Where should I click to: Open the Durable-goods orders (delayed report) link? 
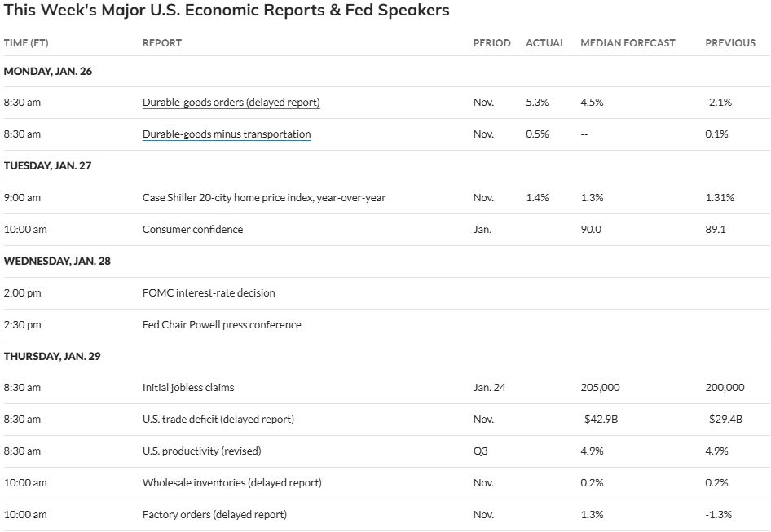[x=231, y=103]
